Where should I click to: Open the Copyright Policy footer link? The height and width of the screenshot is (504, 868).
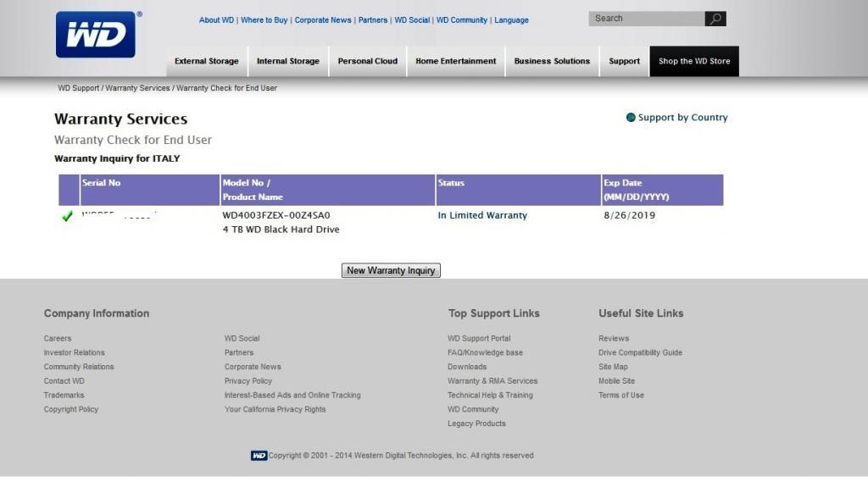[71, 409]
